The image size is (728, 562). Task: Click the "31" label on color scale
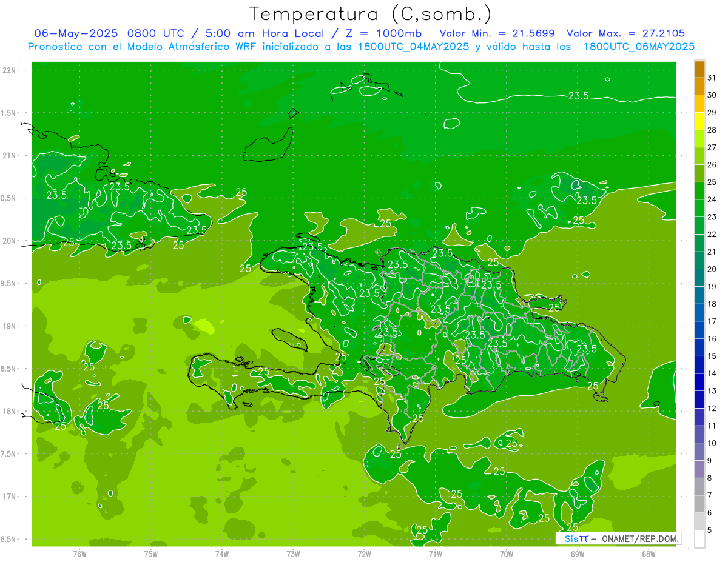tap(712, 78)
